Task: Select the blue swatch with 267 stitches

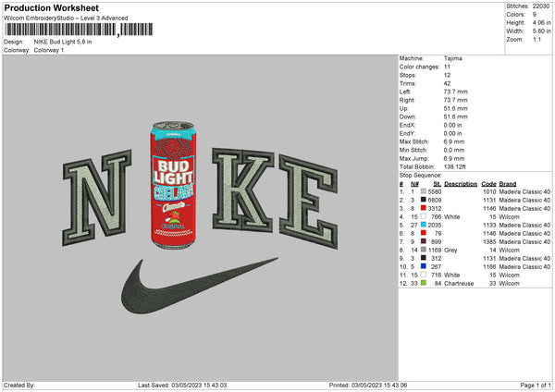Action: 424,266
